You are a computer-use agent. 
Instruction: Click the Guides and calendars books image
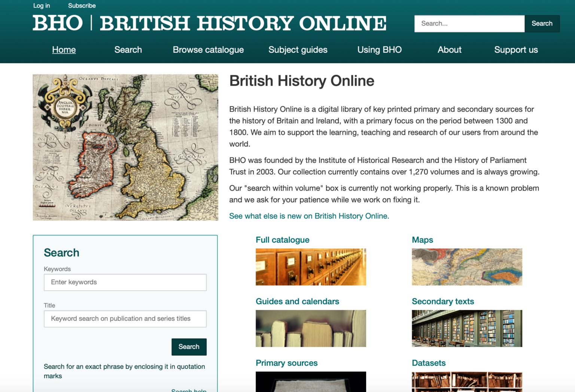pyautogui.click(x=311, y=328)
